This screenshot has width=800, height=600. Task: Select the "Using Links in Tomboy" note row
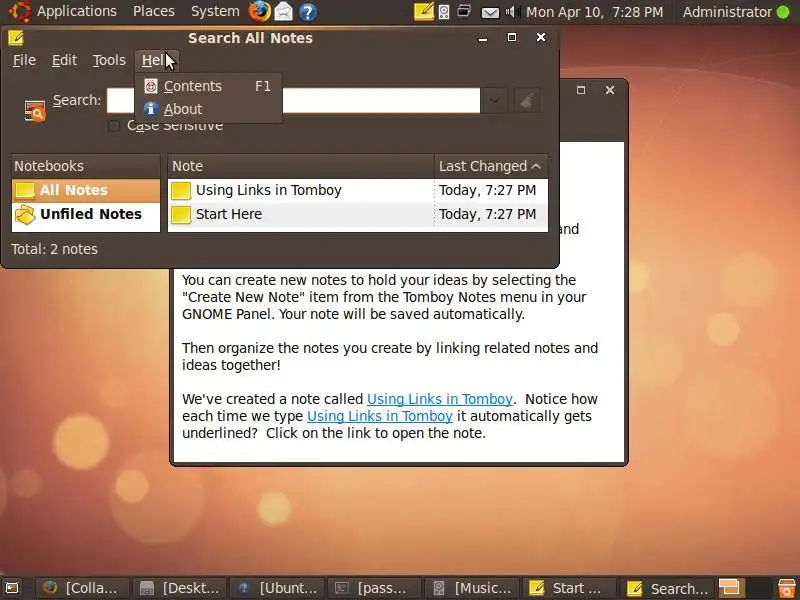click(x=358, y=190)
